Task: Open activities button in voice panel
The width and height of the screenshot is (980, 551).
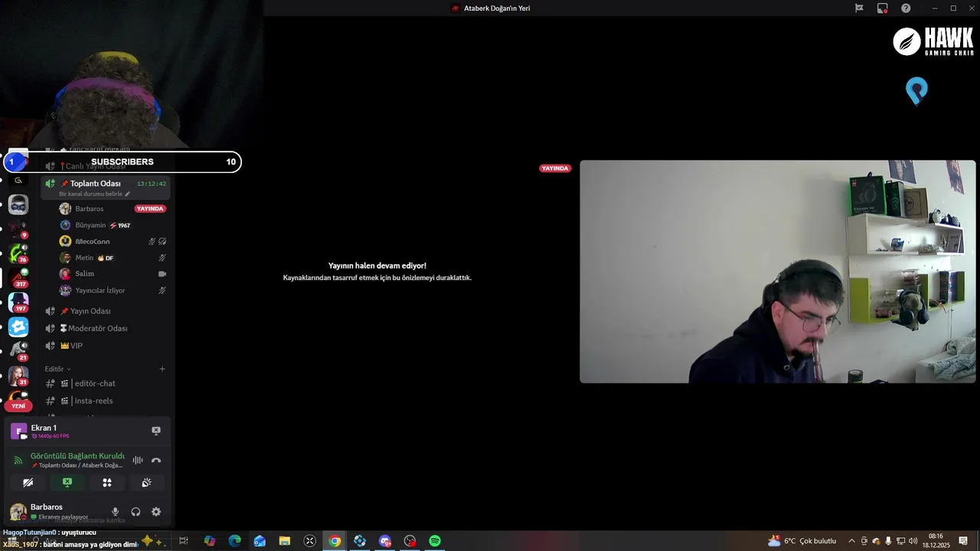Action: (x=107, y=482)
